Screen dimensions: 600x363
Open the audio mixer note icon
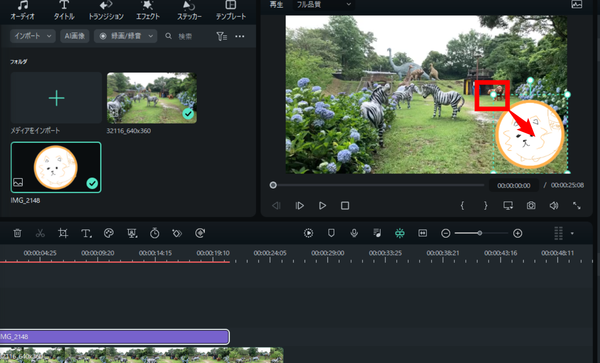click(377, 233)
